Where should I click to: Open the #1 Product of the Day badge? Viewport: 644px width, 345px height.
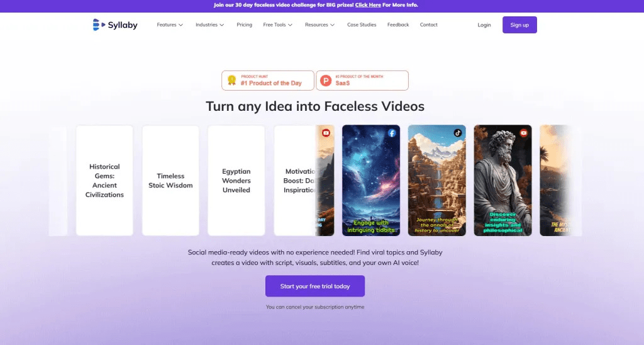(x=268, y=80)
